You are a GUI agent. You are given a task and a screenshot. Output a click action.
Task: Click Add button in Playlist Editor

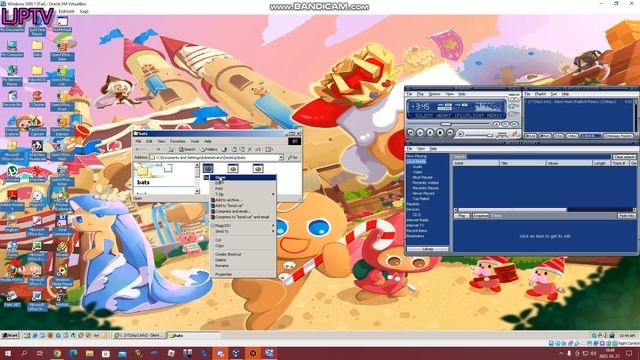click(530, 136)
